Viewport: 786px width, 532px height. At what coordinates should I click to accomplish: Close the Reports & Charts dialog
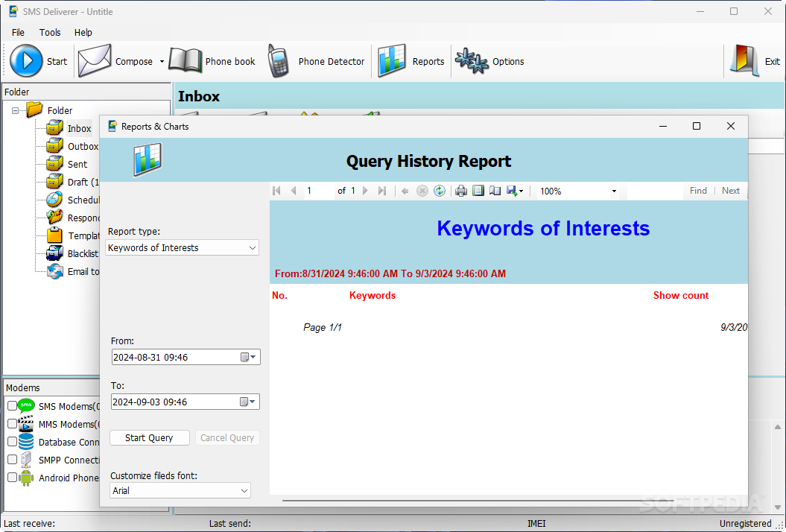[731, 126]
